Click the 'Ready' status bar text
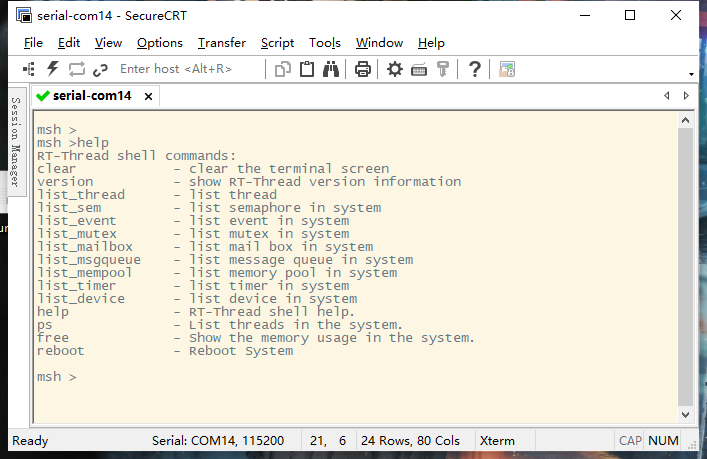 pyautogui.click(x=30, y=441)
